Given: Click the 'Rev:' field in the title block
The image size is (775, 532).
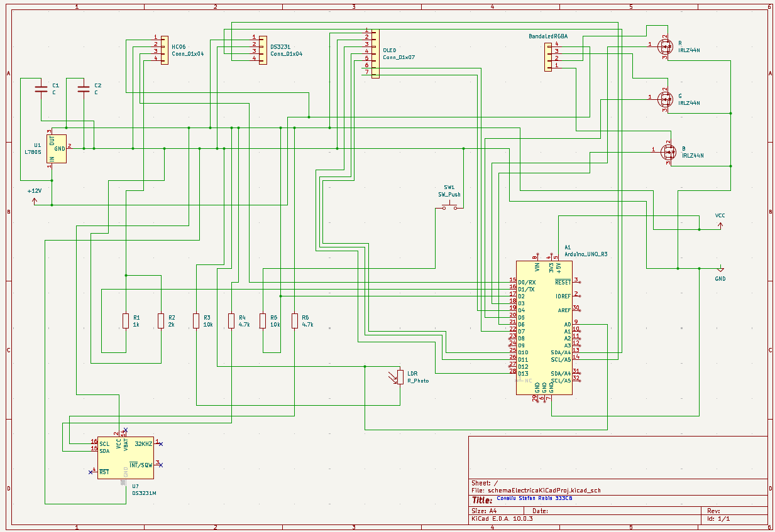Looking at the screenshot, I should (714, 511).
